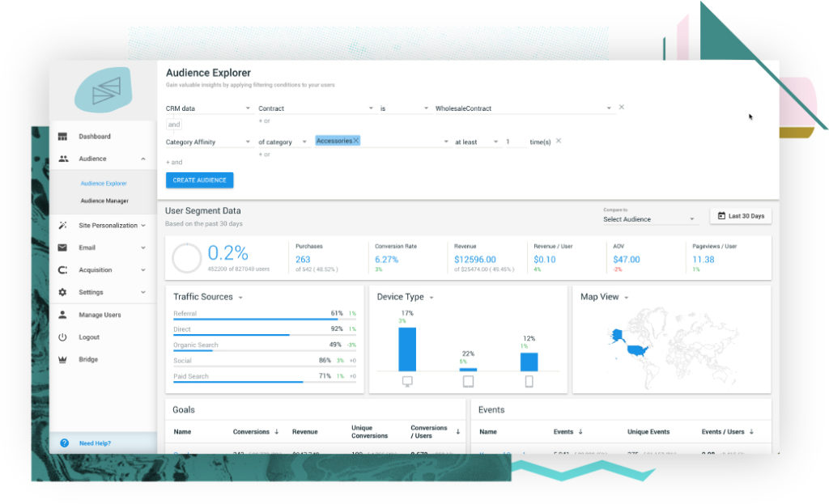Go to Audience Manager page
This screenshot has width=829, height=504.
104,201
